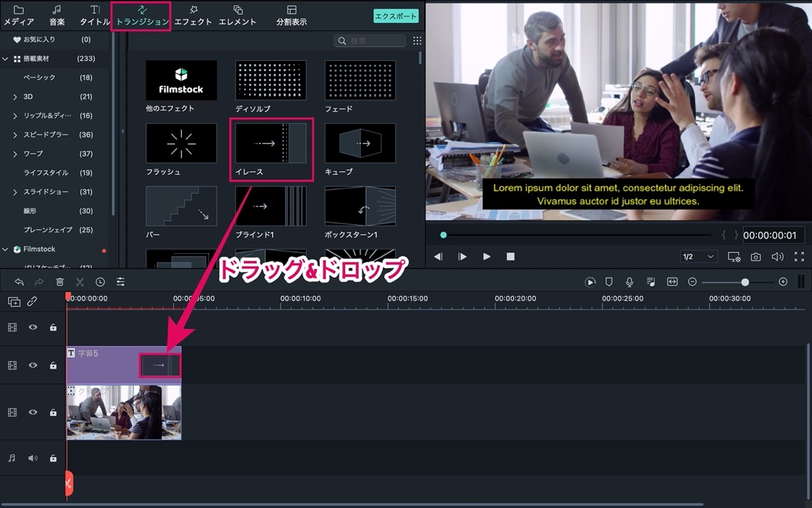
Task: Play the preview video
Action: pos(487,257)
